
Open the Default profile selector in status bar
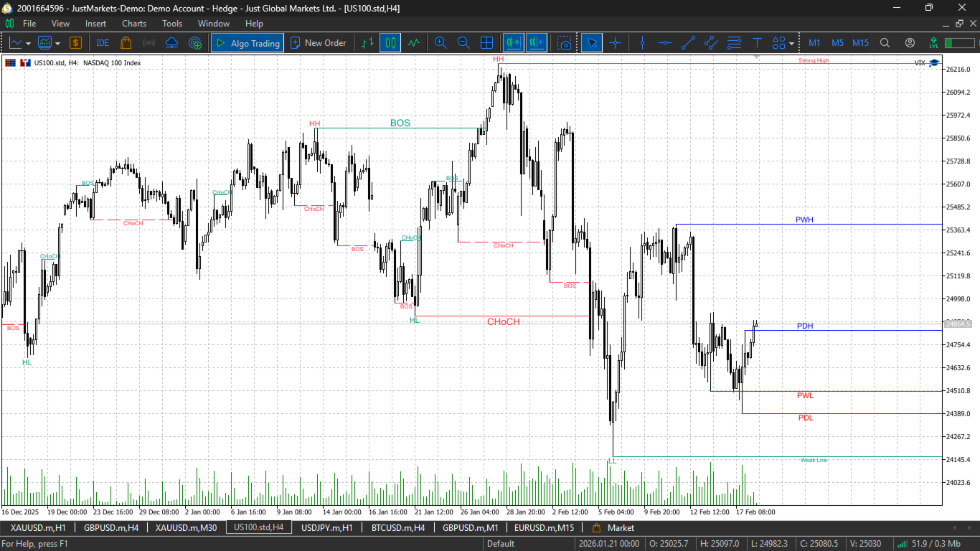pos(501,544)
